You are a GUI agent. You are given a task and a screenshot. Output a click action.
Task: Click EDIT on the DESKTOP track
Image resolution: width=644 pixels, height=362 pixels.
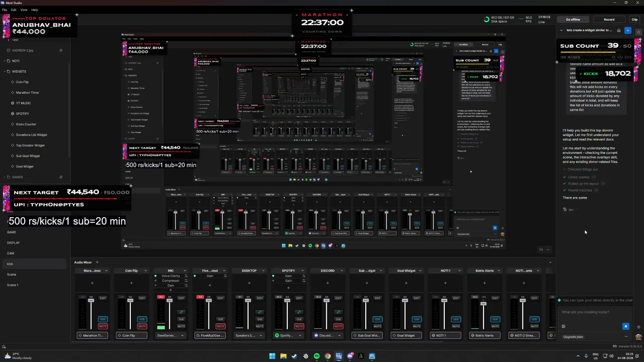260,298
